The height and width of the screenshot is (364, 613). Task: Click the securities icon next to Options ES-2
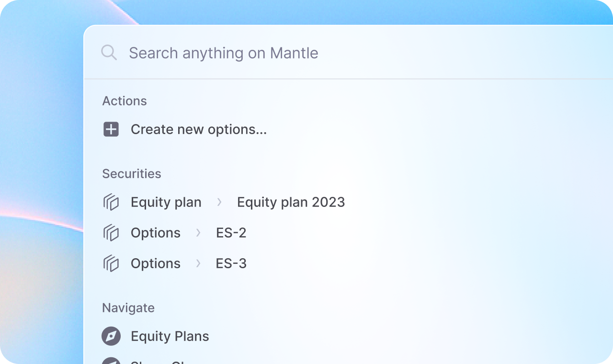point(111,233)
